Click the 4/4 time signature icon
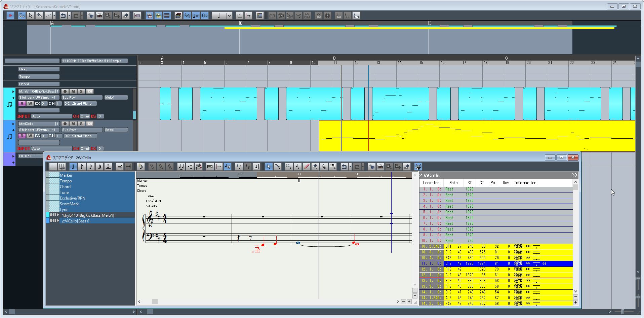644x318 pixels. (x=187, y=15)
